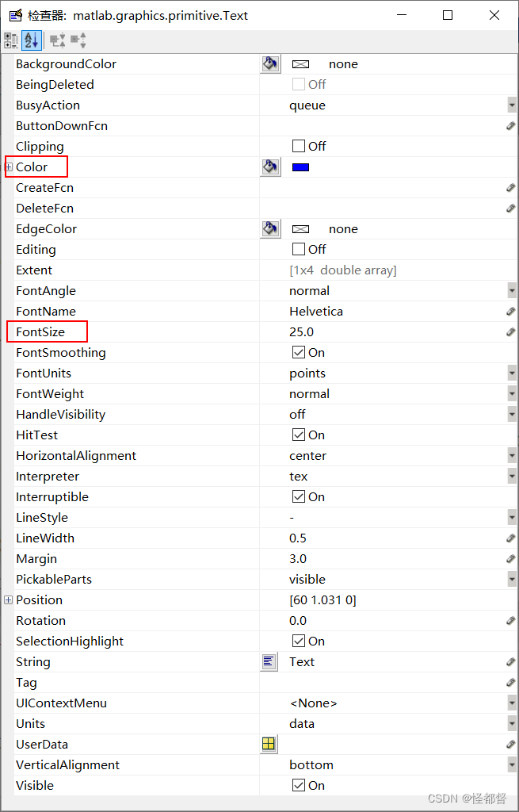This screenshot has height=812, width=519.
Task: Edit UserData with pencil icon
Action: click(511, 744)
